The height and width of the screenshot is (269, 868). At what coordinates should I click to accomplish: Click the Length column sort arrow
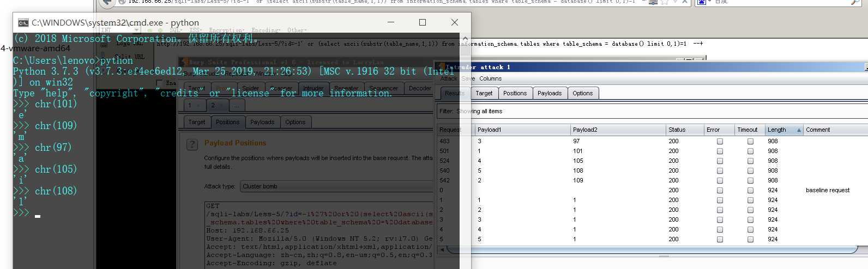tap(799, 130)
